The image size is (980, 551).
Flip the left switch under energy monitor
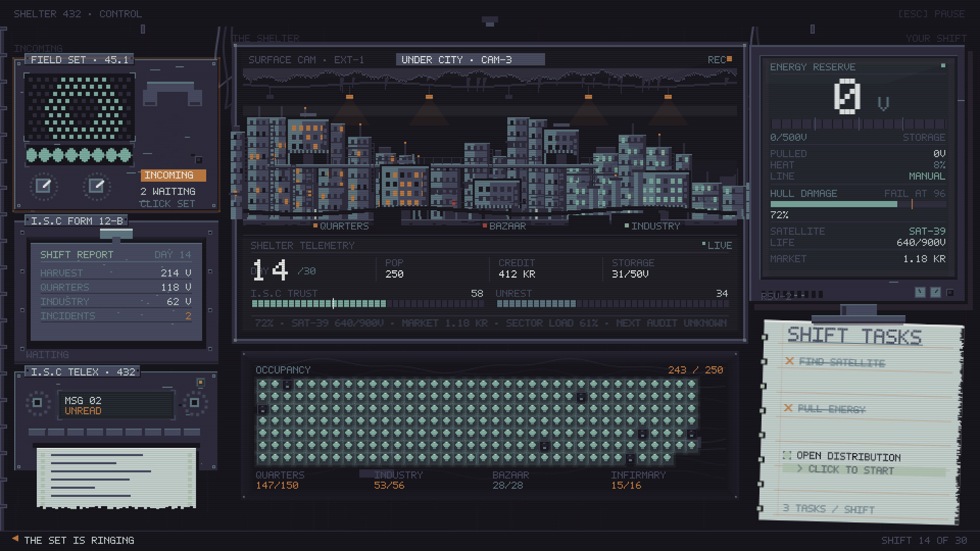tap(920, 292)
